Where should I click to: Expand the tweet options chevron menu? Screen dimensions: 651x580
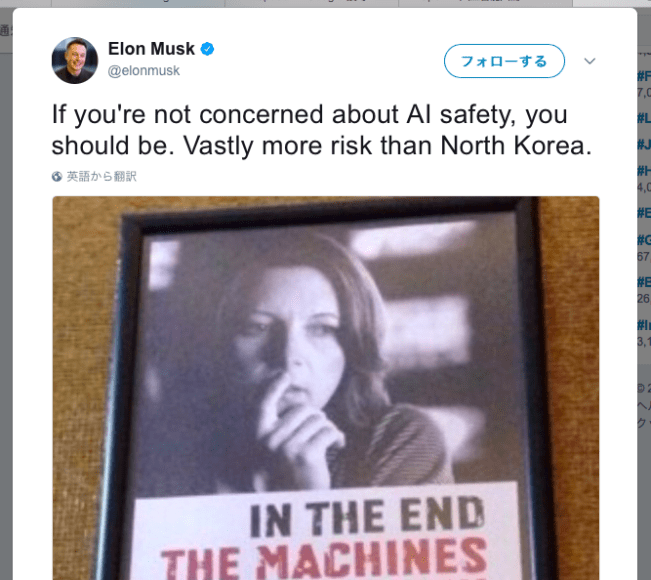(590, 61)
